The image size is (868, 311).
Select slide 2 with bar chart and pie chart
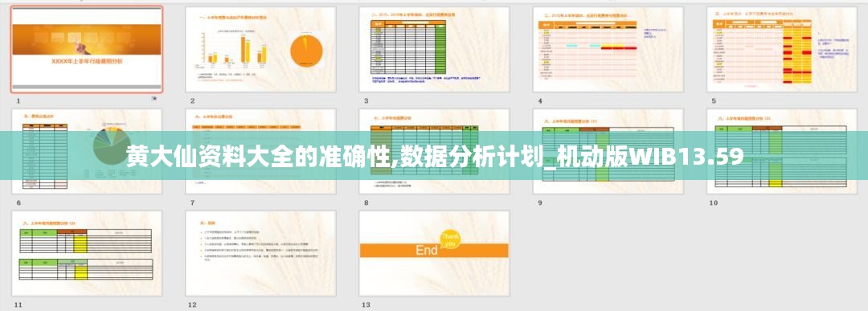click(260, 49)
